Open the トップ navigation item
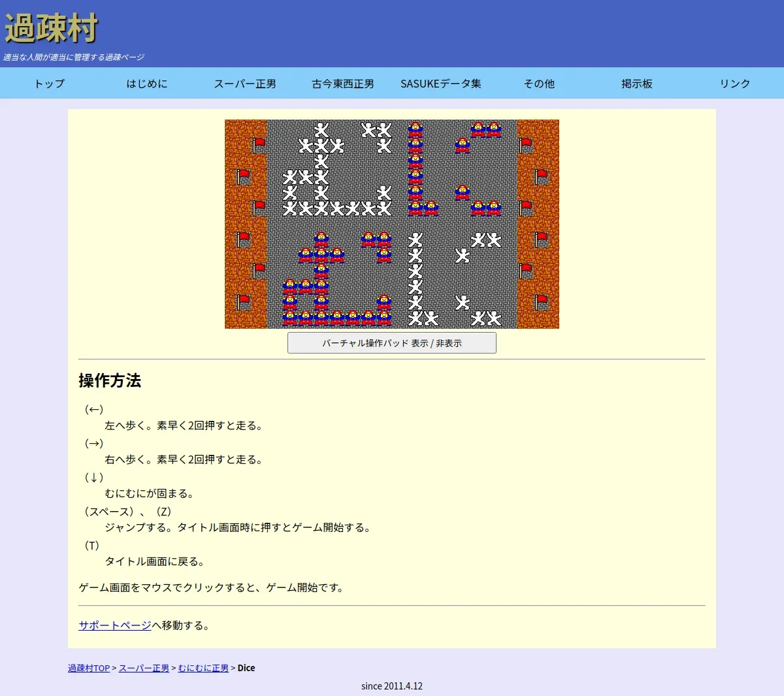 tap(49, 84)
